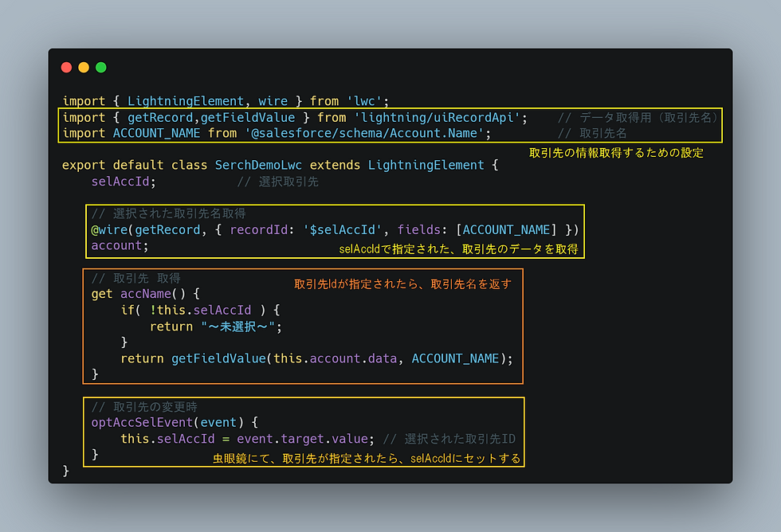Click 'this.account.data' argument
The image size is (781, 532).
(x=336, y=359)
